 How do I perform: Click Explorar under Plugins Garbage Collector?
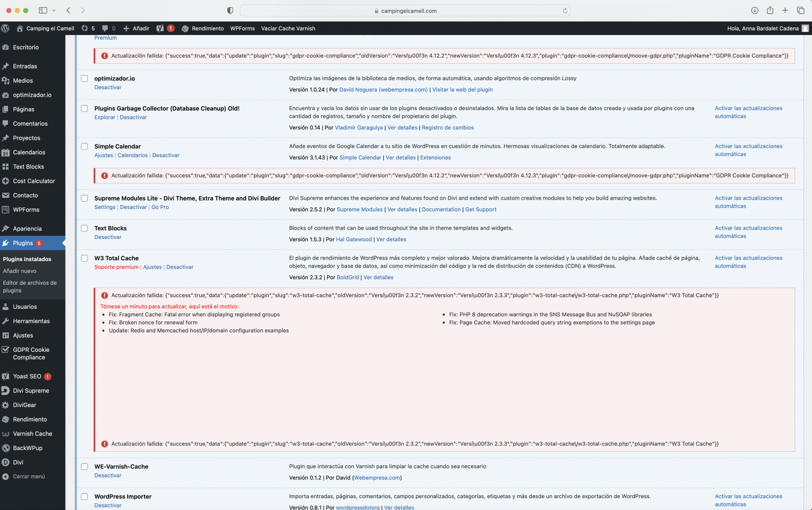(x=105, y=117)
